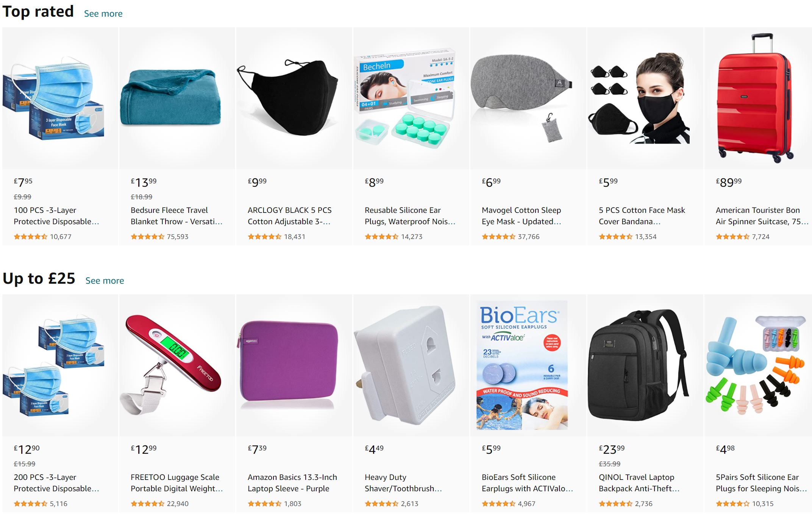The image size is (812, 514).
Task: Open ARCLOGY BLACK 5 PCS Cotton title link
Action: pos(290,216)
